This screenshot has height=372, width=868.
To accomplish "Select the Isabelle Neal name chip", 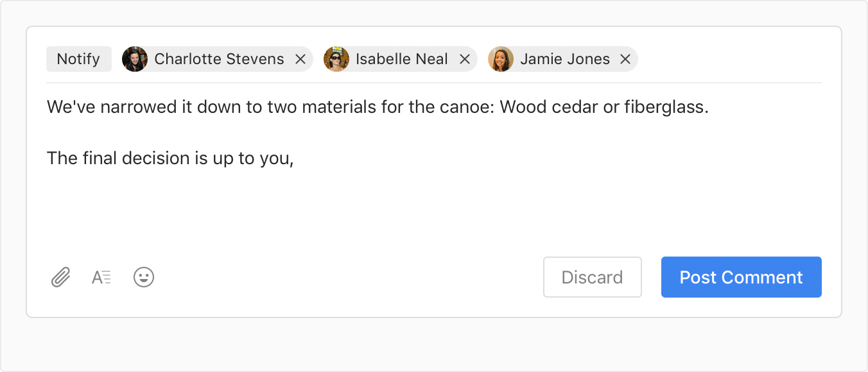I will click(x=401, y=59).
